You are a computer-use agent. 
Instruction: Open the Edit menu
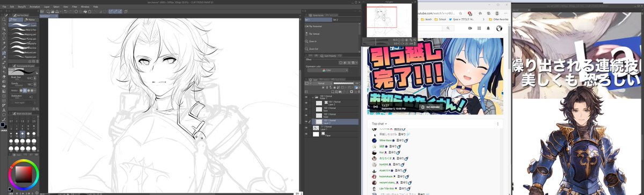tap(11, 6)
